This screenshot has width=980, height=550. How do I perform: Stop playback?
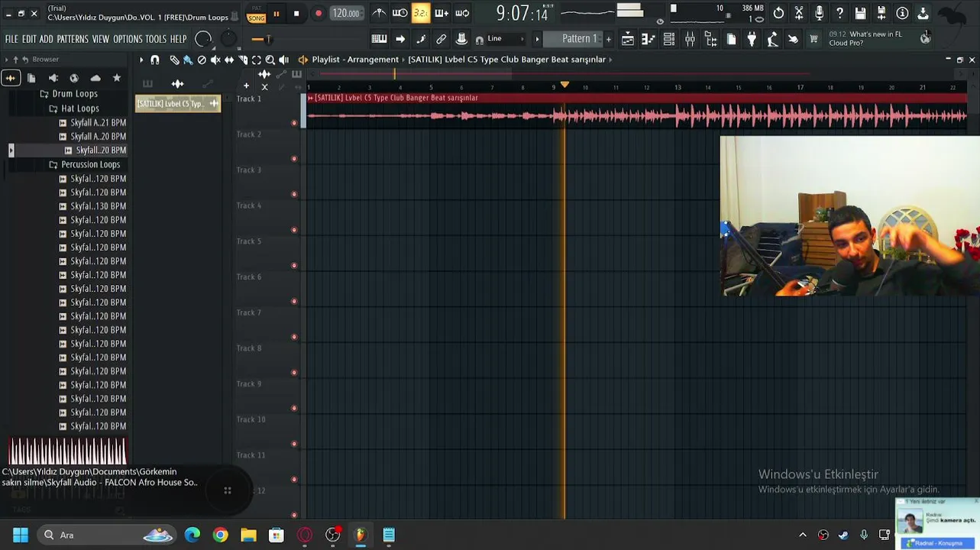coord(296,14)
